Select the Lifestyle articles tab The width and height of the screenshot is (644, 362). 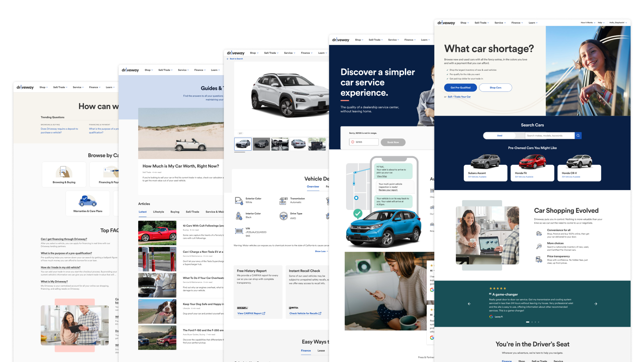158,212
